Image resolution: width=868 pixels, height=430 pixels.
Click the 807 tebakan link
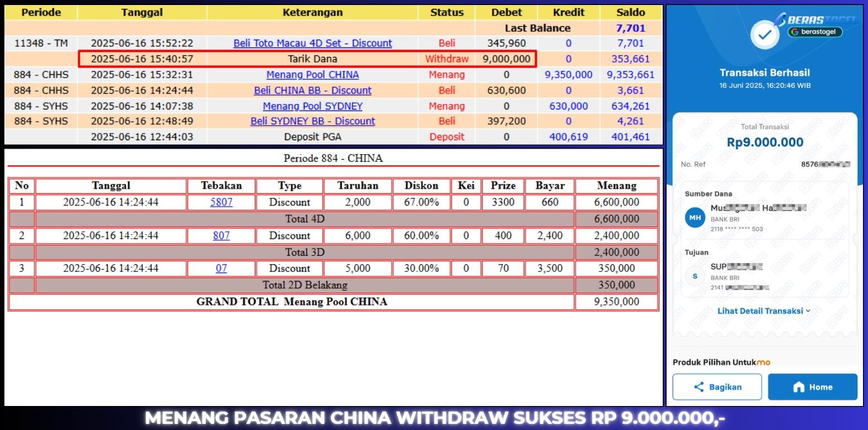click(x=221, y=236)
